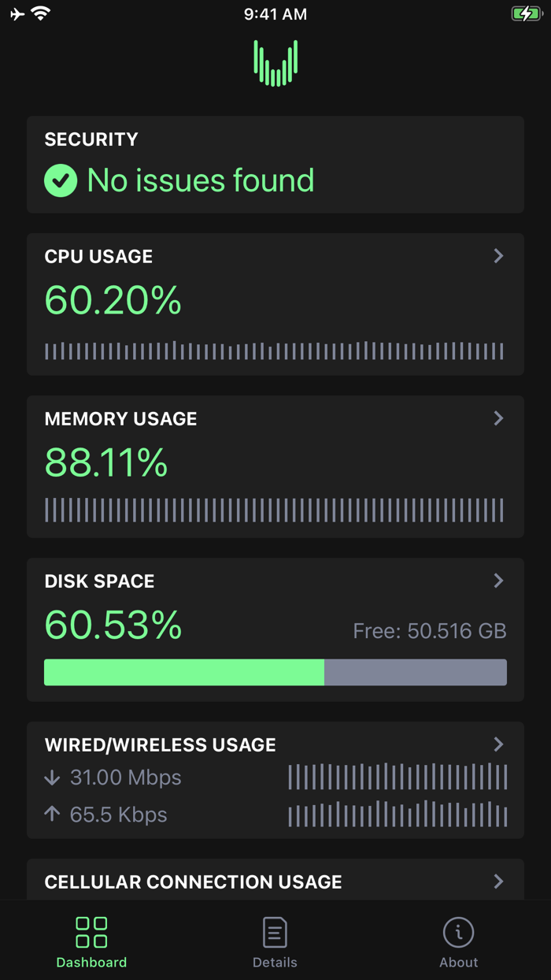Expand the Disk Space chevron
Image resolution: width=551 pixels, height=980 pixels.
point(498,581)
